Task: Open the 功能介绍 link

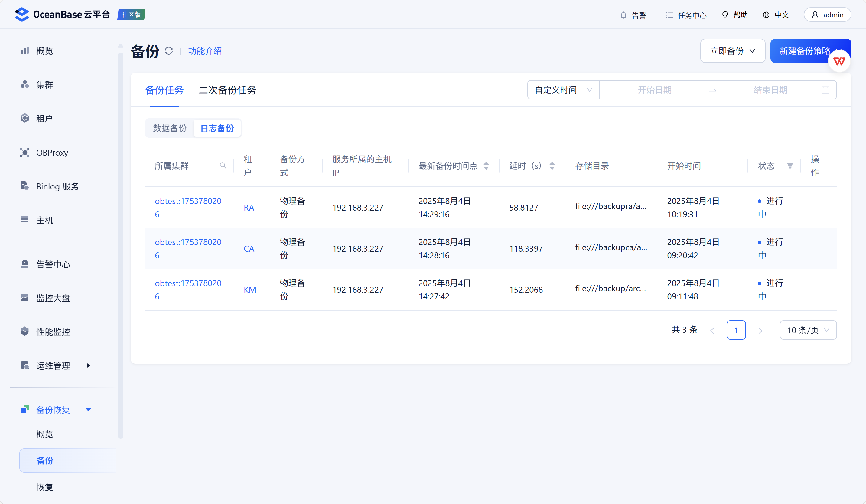Action: click(x=205, y=51)
